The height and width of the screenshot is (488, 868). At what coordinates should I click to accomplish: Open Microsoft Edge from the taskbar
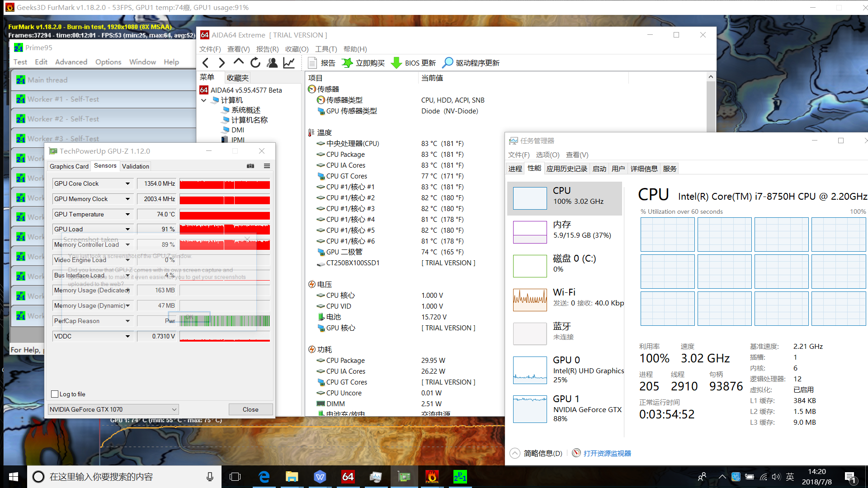point(264,477)
